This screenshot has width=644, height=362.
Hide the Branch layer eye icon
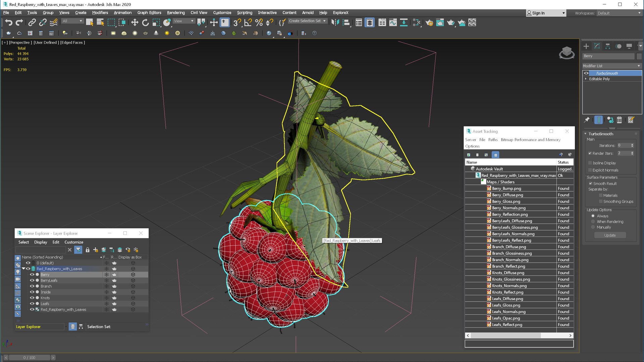pyautogui.click(x=32, y=286)
